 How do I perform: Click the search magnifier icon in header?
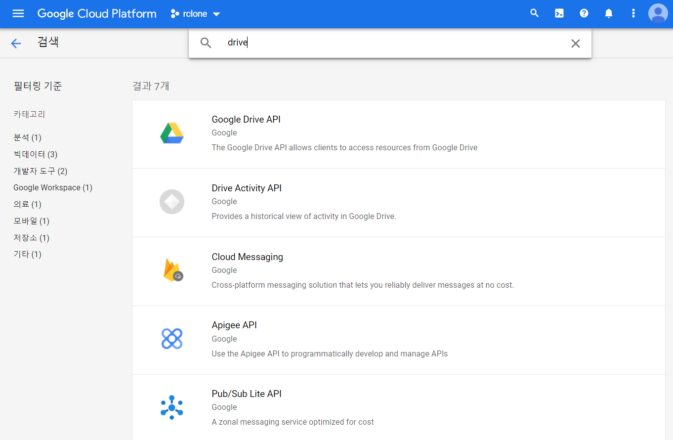point(534,14)
